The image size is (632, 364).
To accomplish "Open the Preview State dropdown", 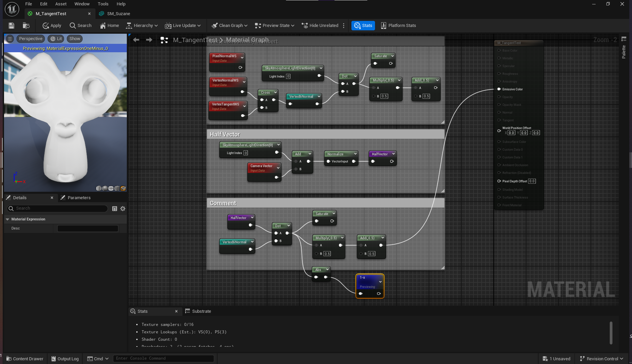I will point(275,26).
